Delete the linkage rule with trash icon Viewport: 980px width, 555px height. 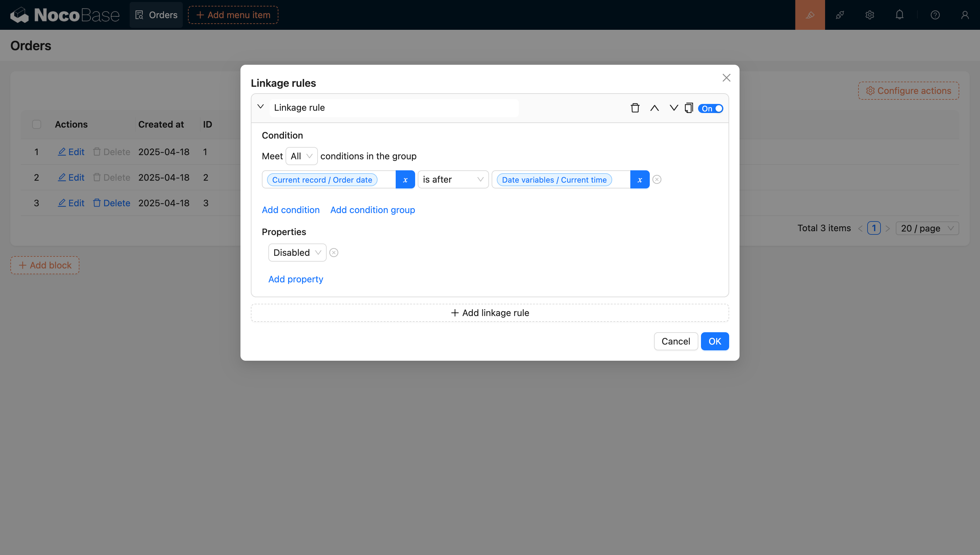point(635,108)
